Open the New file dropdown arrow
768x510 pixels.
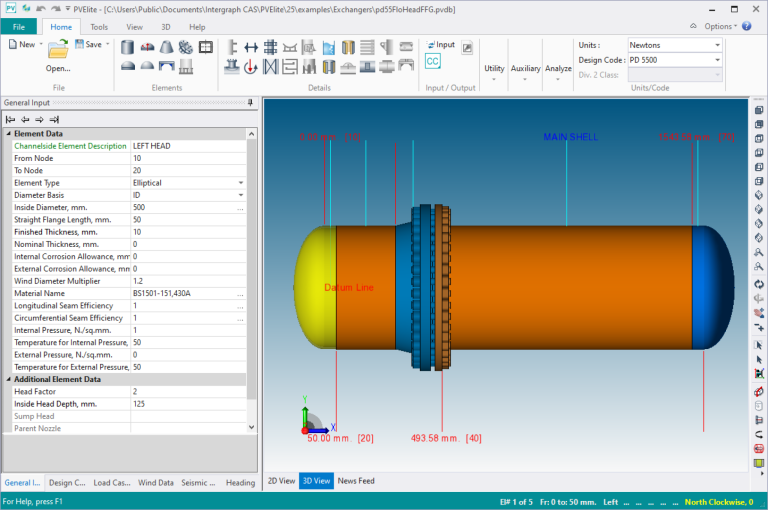point(41,44)
